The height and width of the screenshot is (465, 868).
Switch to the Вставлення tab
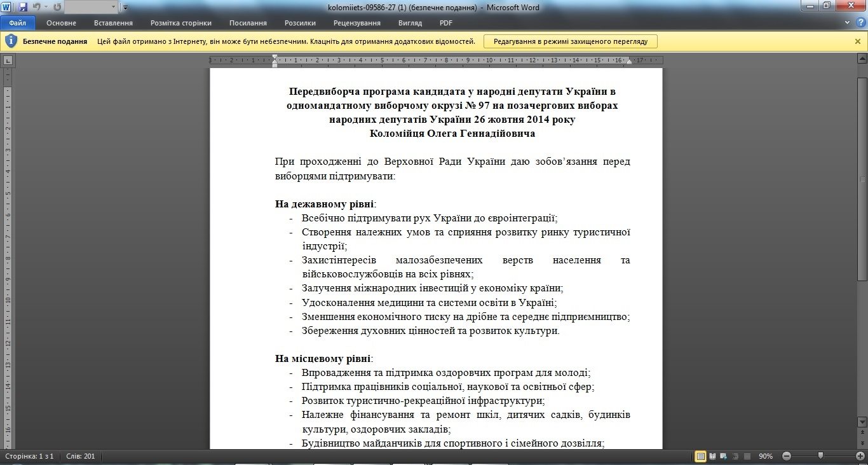click(x=113, y=23)
